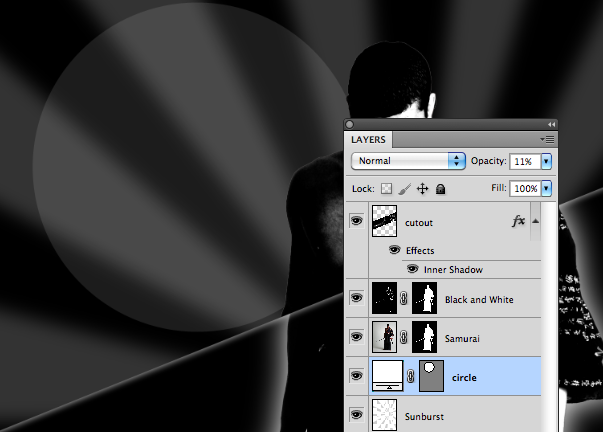Click the fx icon on the cutout layer
This screenshot has height=432, width=603.
[518, 221]
